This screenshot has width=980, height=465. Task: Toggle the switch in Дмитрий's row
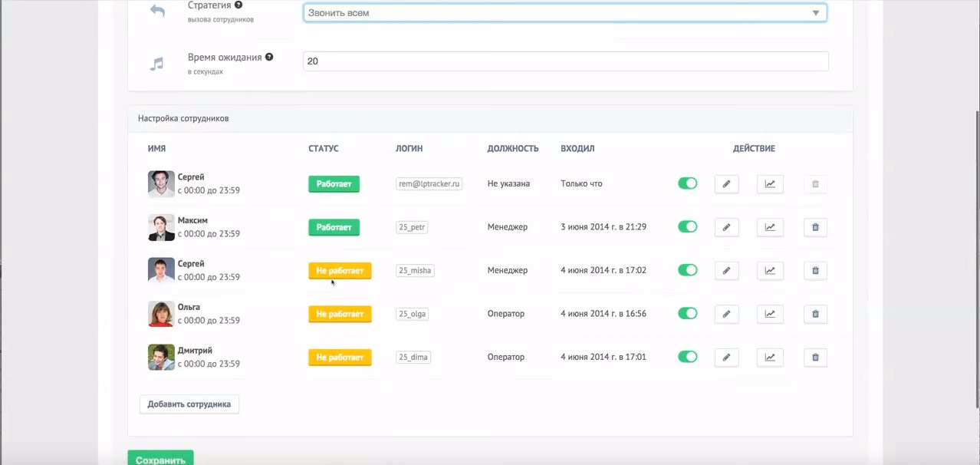pyautogui.click(x=687, y=358)
